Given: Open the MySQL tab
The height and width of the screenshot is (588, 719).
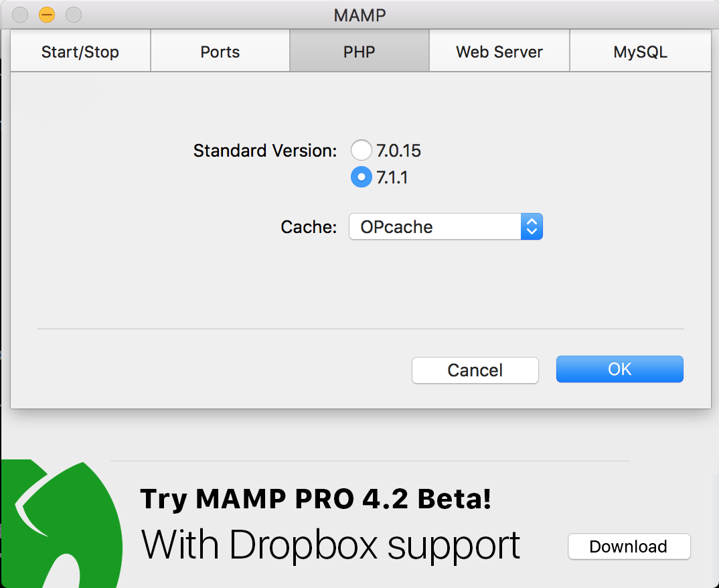Looking at the screenshot, I should (640, 51).
